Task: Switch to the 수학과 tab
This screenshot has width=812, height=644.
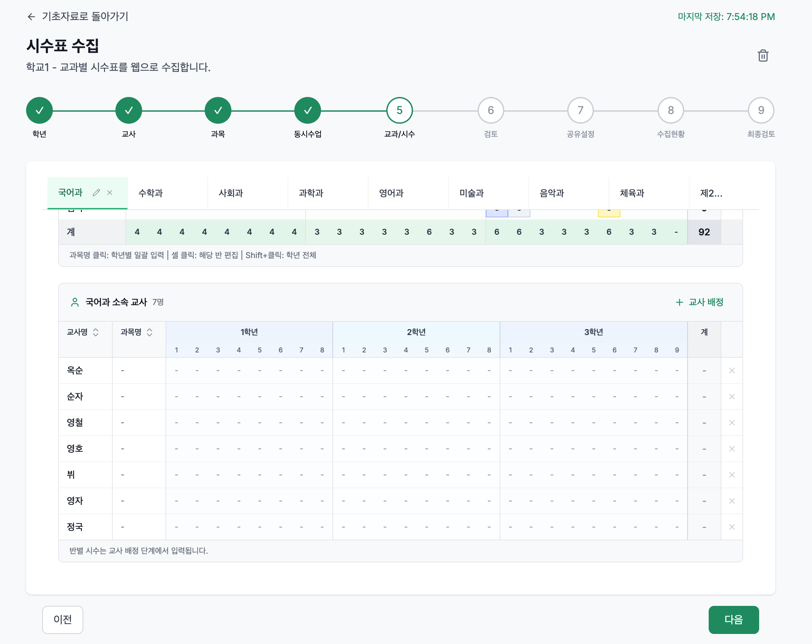Action: click(150, 193)
